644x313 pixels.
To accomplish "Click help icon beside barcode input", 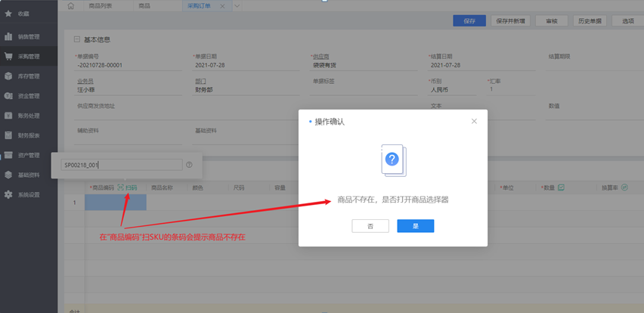I will 189,165.
